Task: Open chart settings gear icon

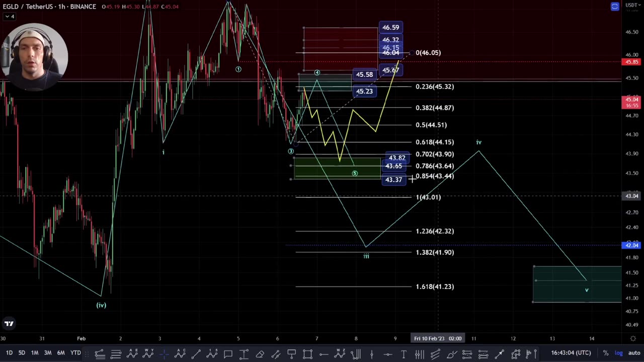Action: click(x=633, y=339)
